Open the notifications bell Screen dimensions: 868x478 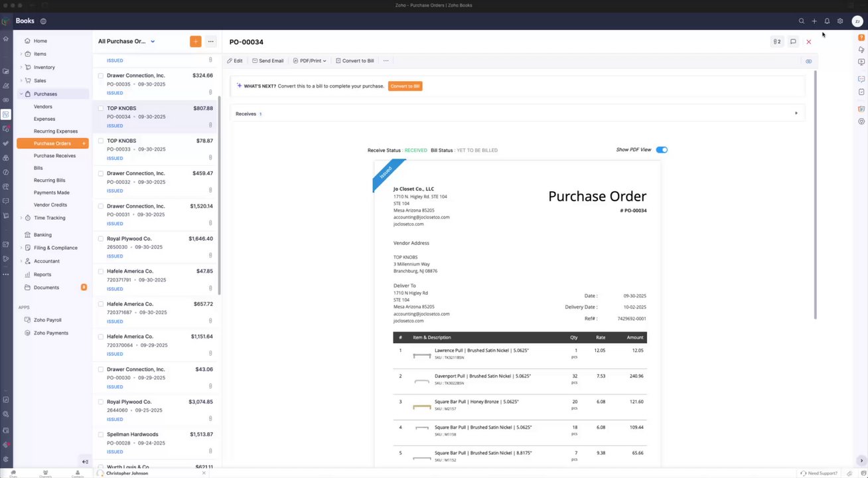(x=827, y=21)
